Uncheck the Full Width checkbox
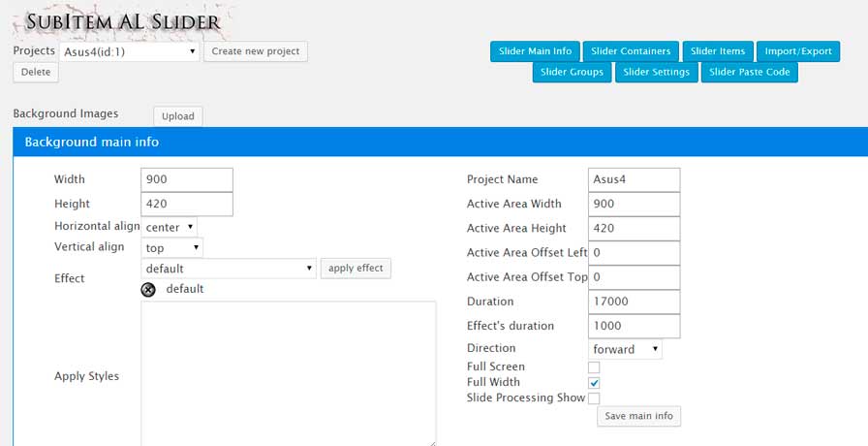This screenshot has width=868, height=446. pyautogui.click(x=594, y=383)
